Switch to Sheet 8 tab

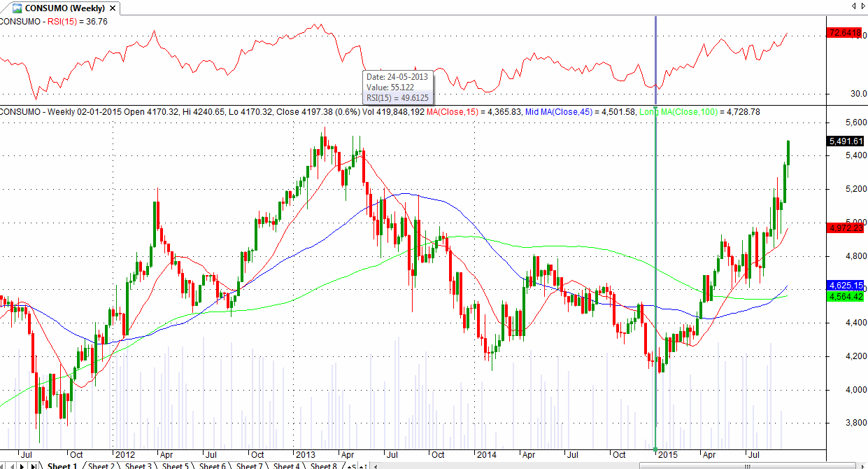[324, 466]
